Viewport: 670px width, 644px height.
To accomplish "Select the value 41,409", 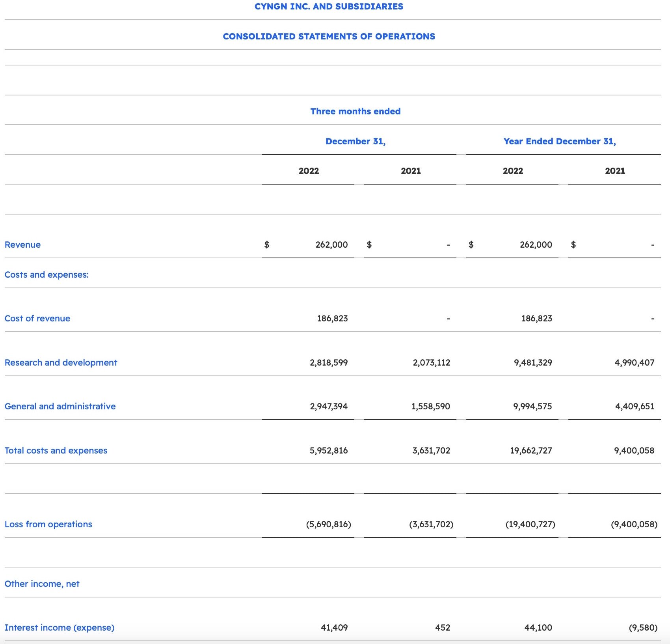I will (x=334, y=627).
